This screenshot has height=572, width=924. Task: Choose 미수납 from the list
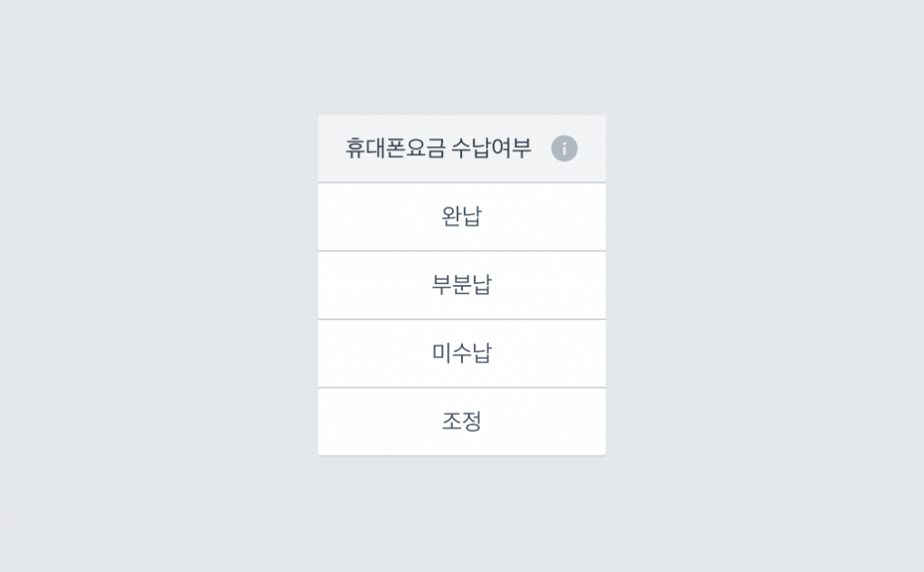click(x=461, y=354)
